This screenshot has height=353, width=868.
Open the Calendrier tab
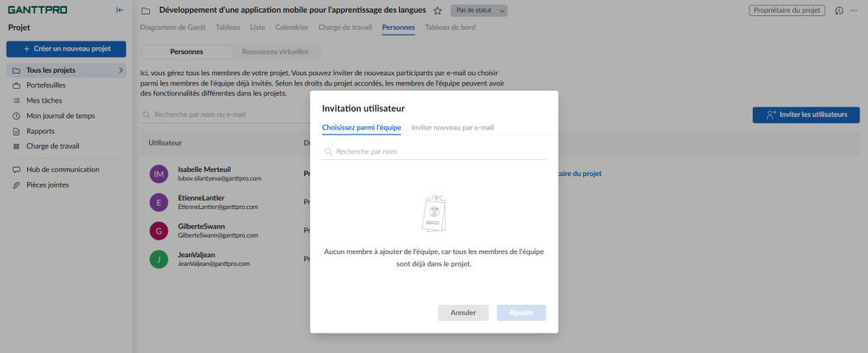pos(292,27)
